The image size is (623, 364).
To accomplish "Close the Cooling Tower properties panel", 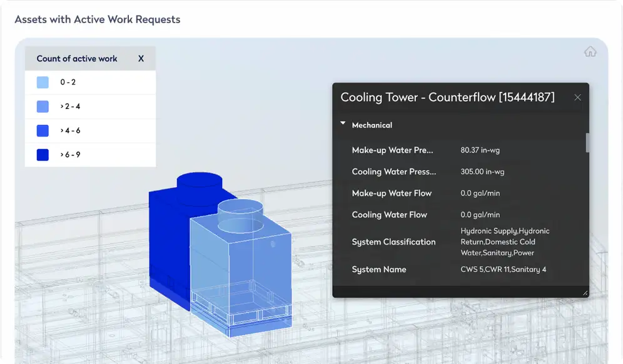I will point(577,98).
